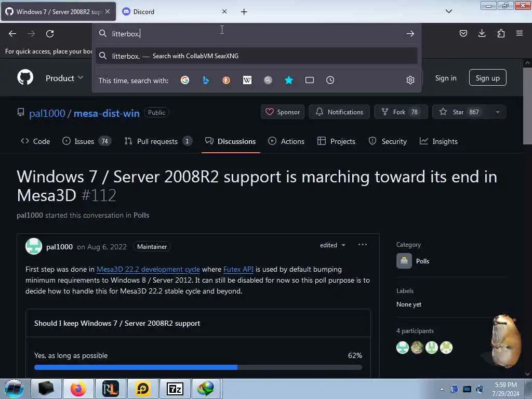Open the mesa-dist-win repository link
This screenshot has height=399, width=532.
tap(107, 113)
